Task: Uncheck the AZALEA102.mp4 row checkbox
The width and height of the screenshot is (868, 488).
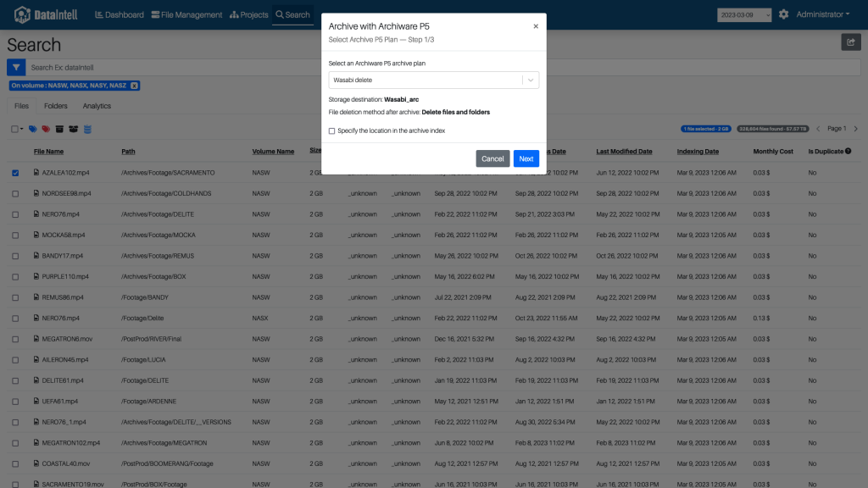Action: tap(15, 173)
